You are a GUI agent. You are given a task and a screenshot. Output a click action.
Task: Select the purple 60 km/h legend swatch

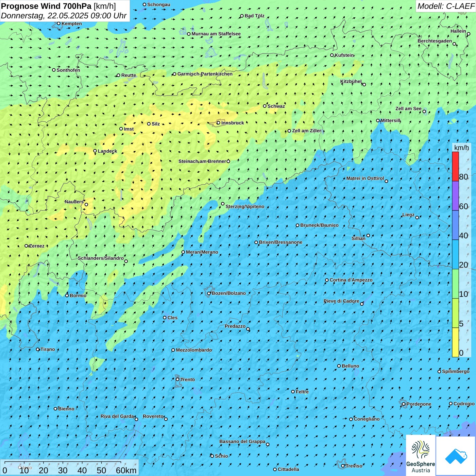[455, 196]
